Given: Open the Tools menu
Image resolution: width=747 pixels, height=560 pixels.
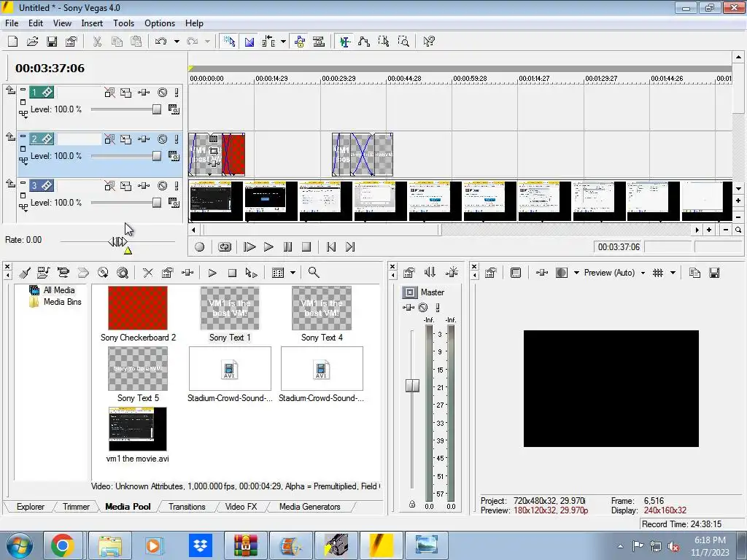Looking at the screenshot, I should tap(123, 23).
